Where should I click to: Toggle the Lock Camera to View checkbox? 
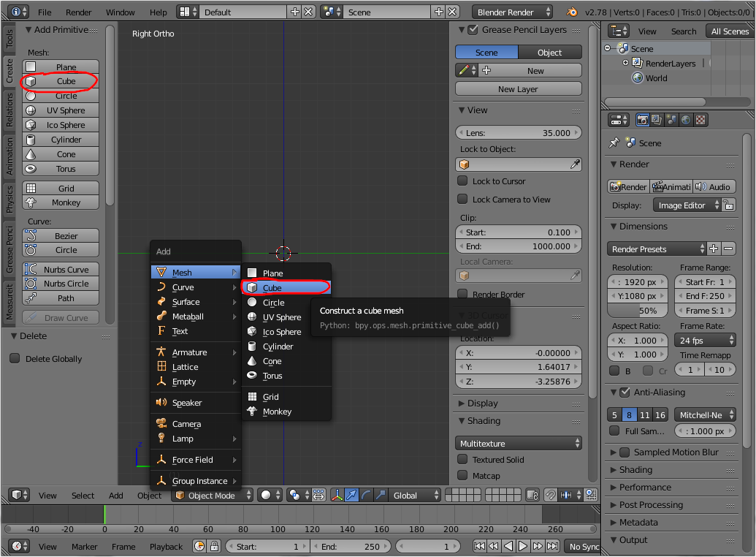tap(463, 199)
